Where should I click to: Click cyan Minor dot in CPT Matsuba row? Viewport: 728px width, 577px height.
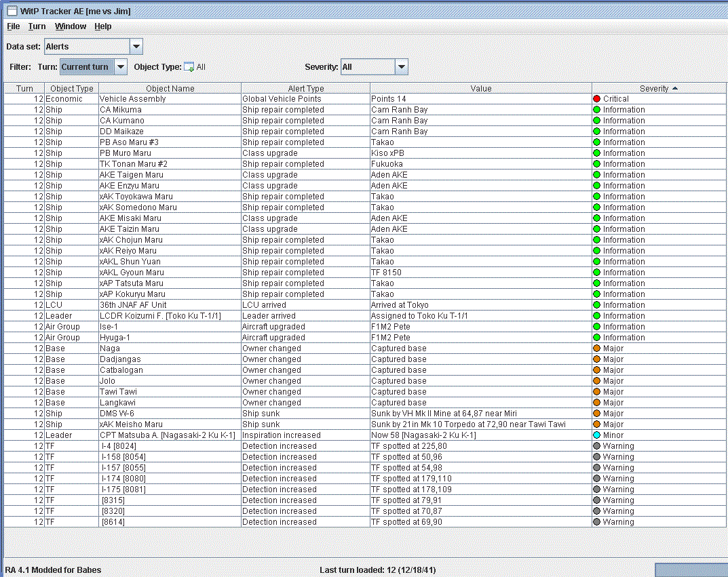pyautogui.click(x=597, y=435)
